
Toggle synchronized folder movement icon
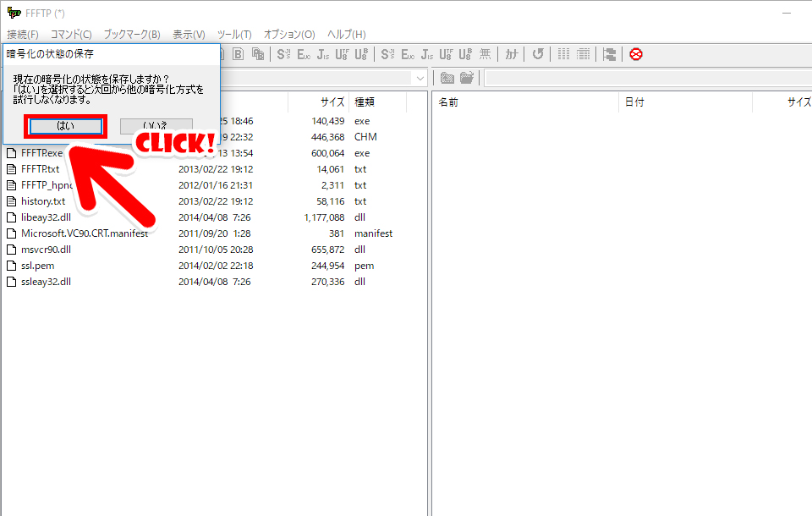coord(610,54)
